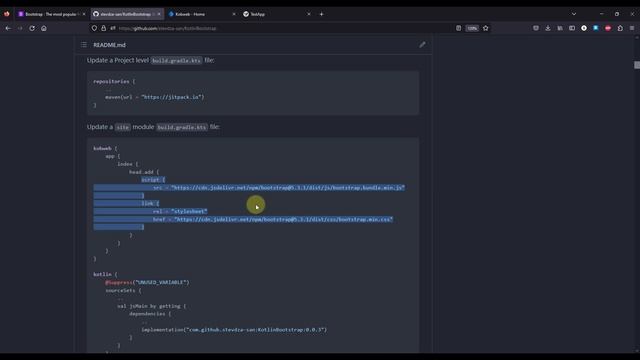
Task: Open the tracking protection shield icon
Action: [94, 28]
